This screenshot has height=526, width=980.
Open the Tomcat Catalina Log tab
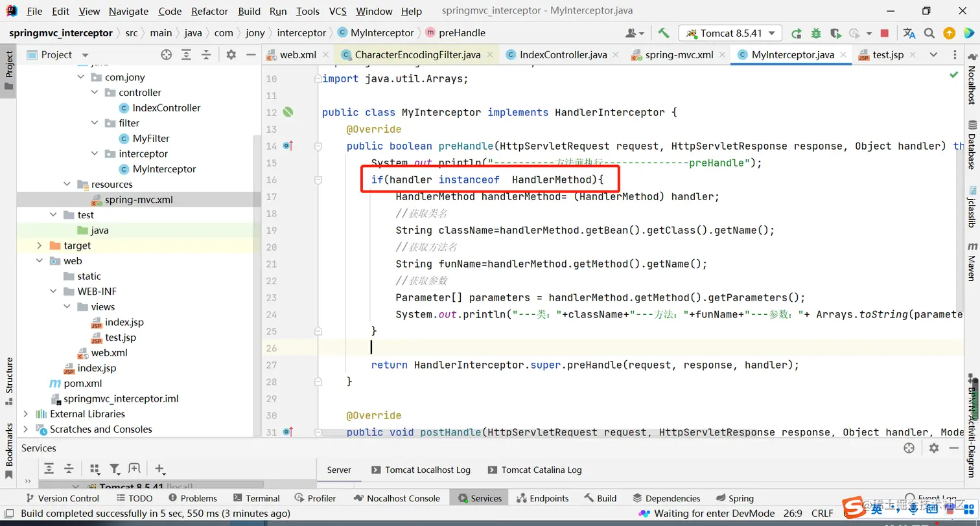pyautogui.click(x=534, y=470)
